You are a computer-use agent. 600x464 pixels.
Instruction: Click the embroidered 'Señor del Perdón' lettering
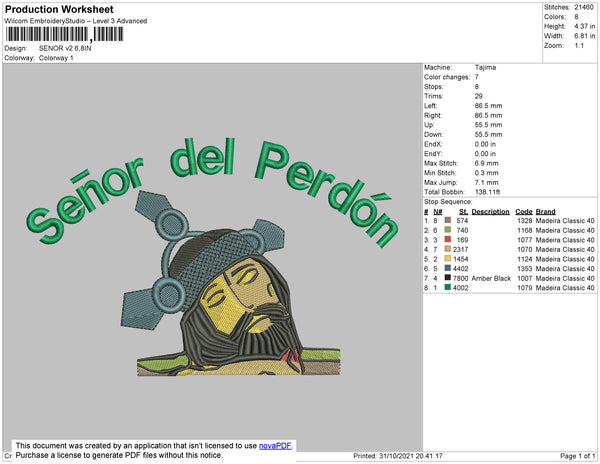[213, 191]
